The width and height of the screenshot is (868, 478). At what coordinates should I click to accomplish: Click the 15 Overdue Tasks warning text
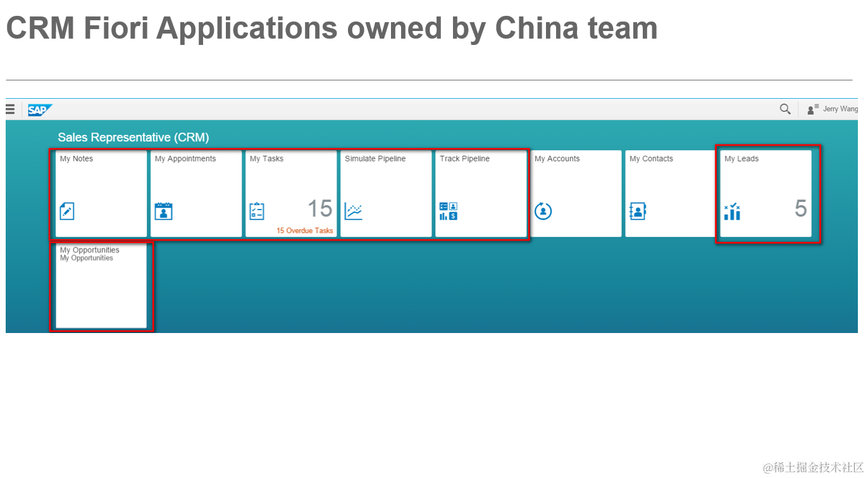point(304,230)
